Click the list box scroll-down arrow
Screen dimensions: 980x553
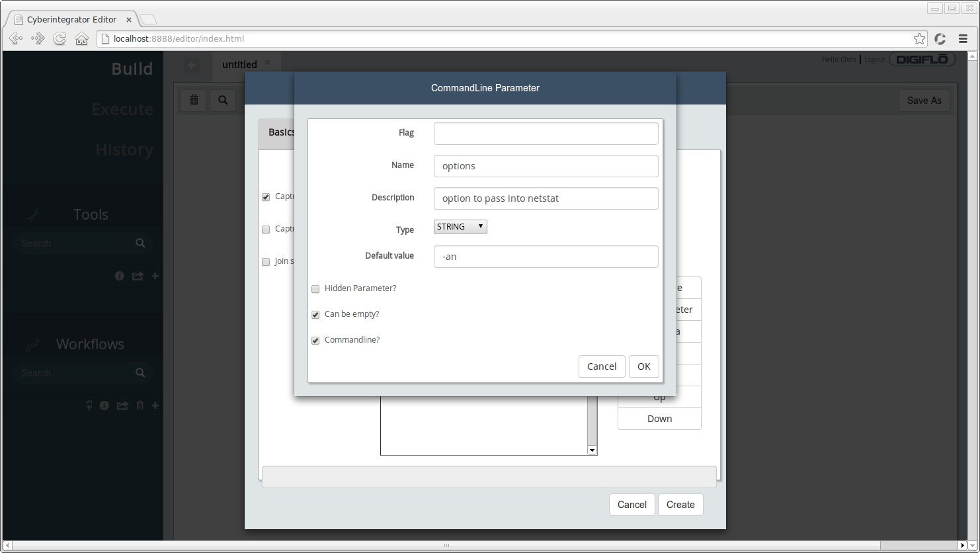point(592,450)
